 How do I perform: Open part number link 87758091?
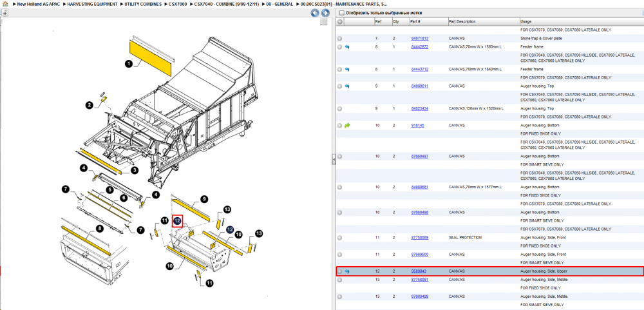pos(420,280)
